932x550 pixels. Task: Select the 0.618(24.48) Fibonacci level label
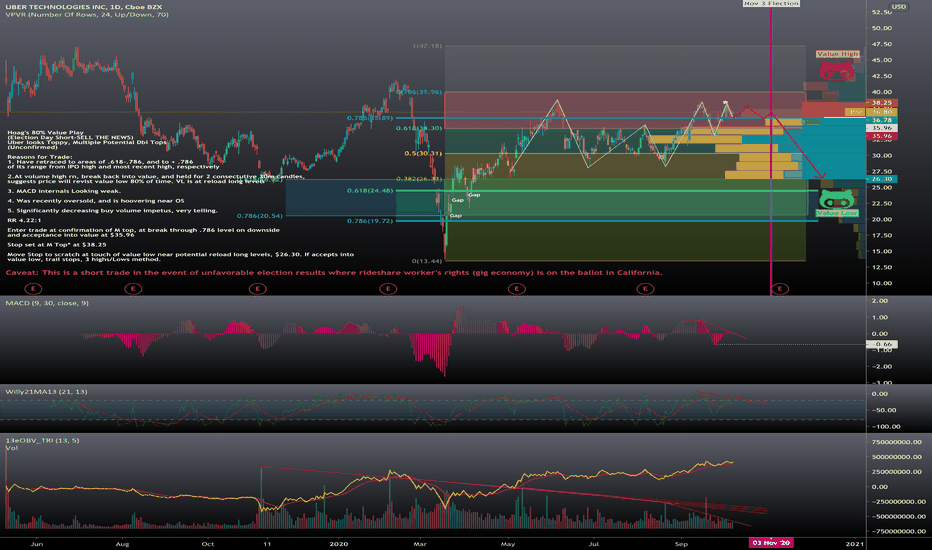pyautogui.click(x=370, y=190)
